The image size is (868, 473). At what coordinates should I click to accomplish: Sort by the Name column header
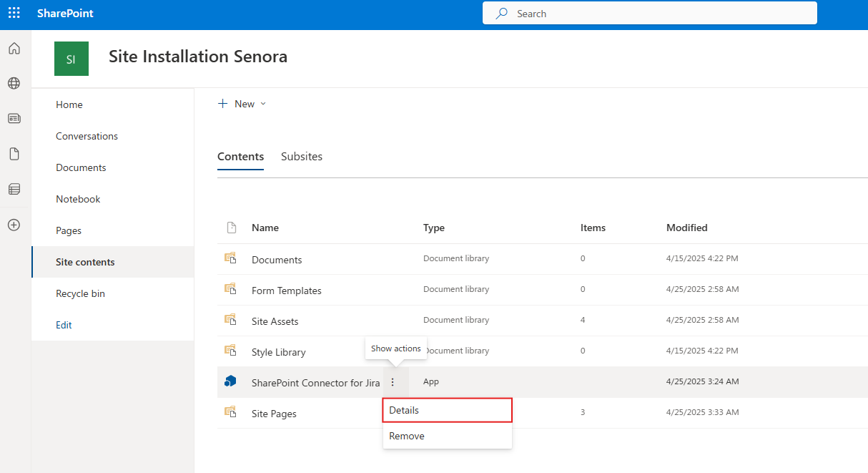point(265,228)
